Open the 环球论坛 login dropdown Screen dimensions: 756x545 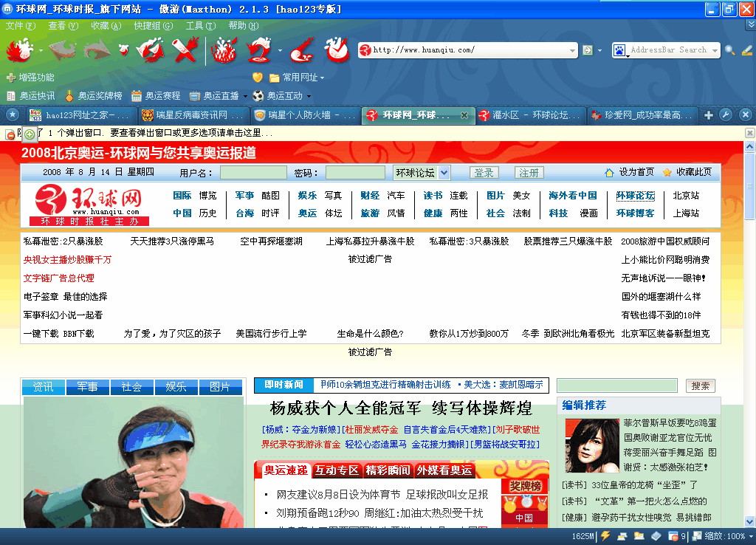[x=444, y=172]
